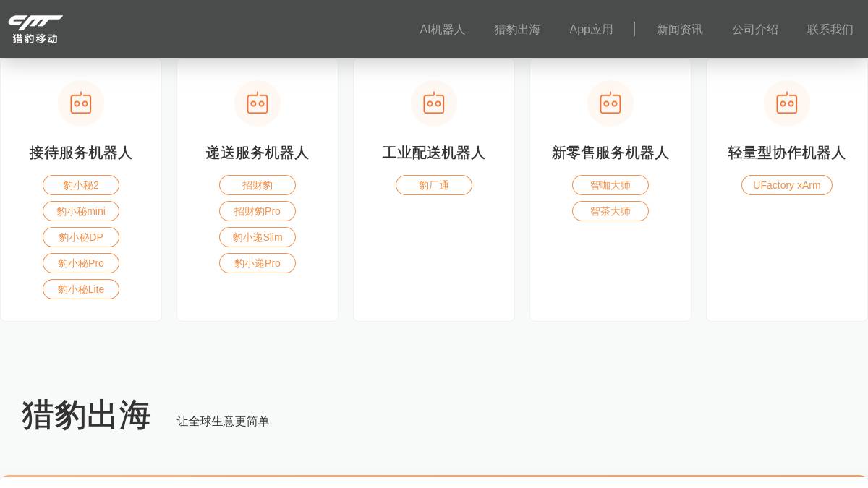868x488 pixels.
Task: Select the 豹小递Slim product button
Action: pos(258,237)
